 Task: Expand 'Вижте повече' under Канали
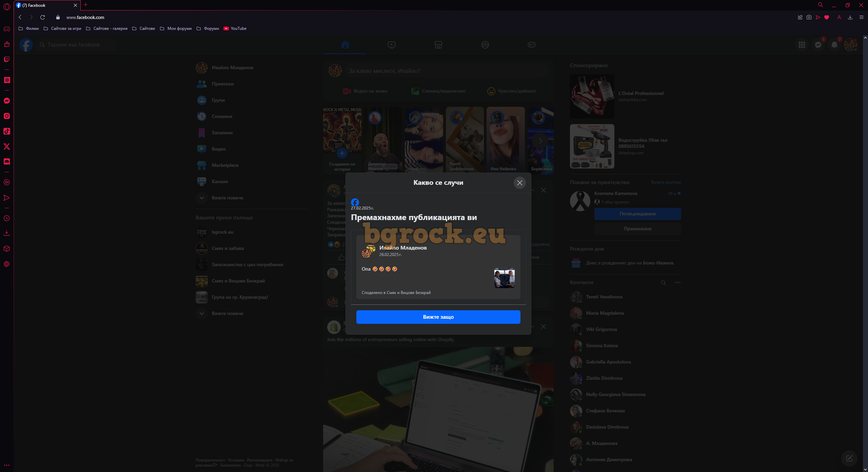[x=251, y=198]
